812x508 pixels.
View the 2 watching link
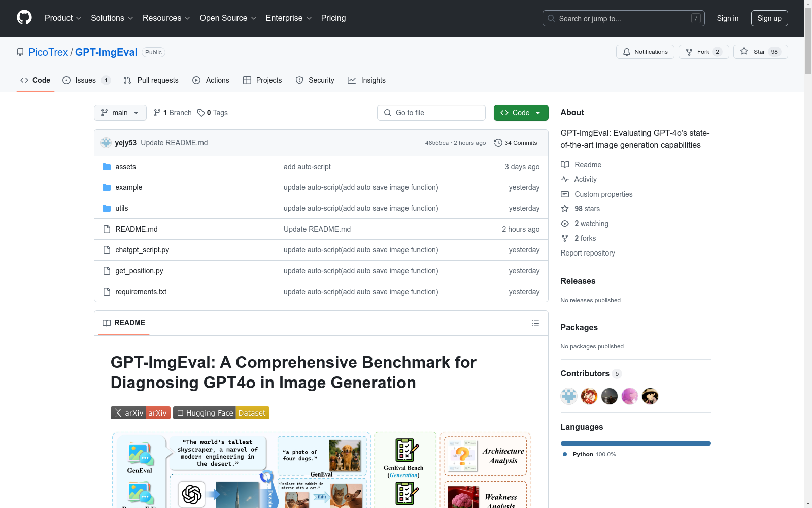tap(585, 224)
